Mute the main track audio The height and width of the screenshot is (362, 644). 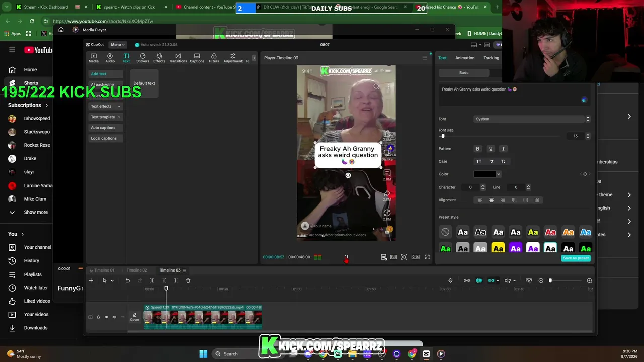click(114, 317)
